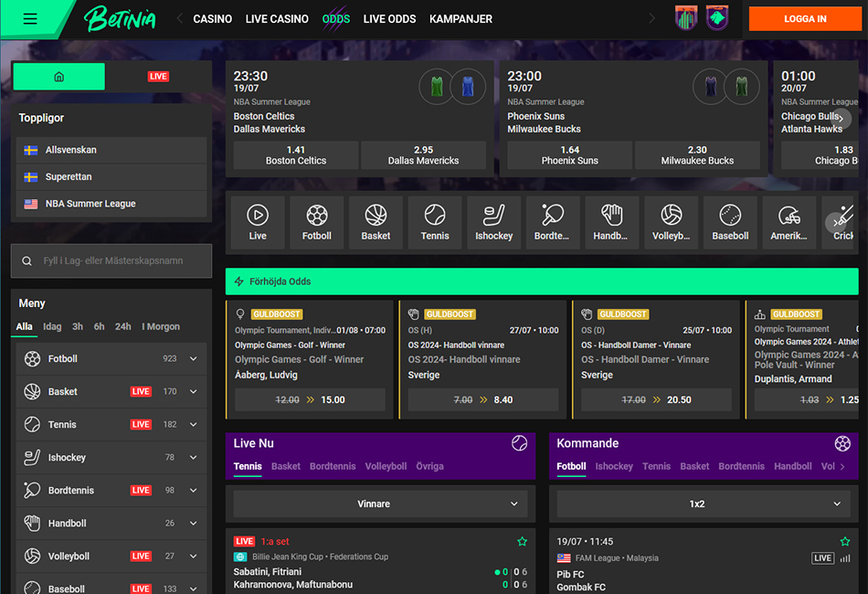868x594 pixels.
Task: Show next featured match cards
Action: coord(842,119)
